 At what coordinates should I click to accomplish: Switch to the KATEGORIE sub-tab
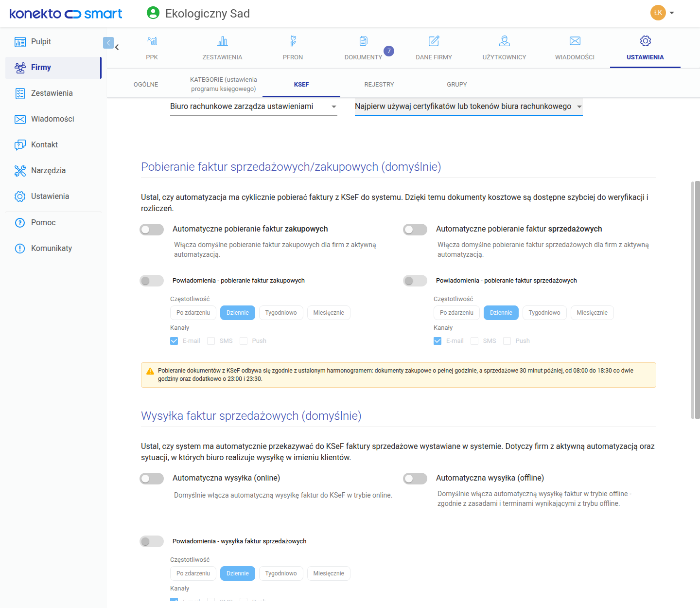(224, 84)
